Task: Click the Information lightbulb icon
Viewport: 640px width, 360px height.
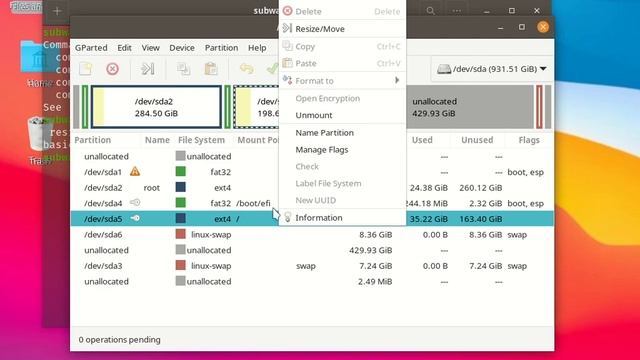Action: (288, 217)
